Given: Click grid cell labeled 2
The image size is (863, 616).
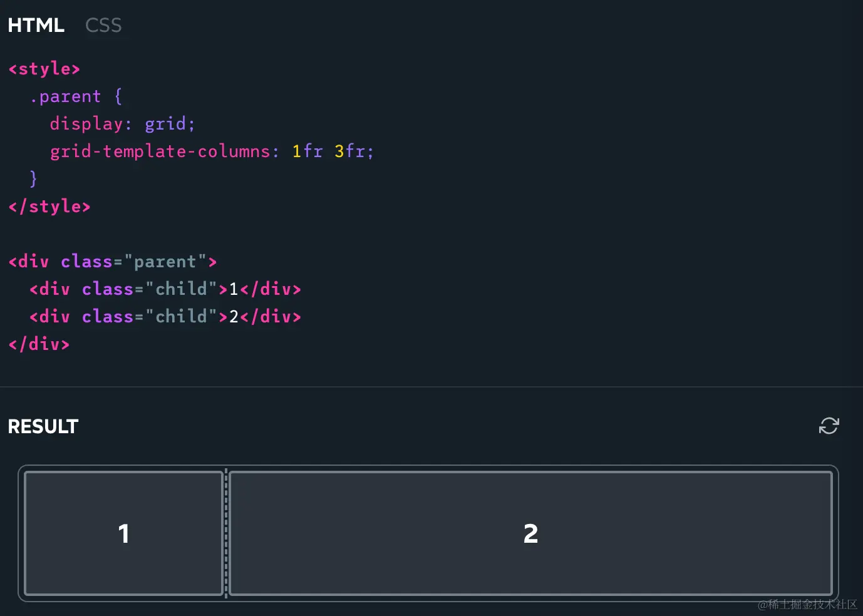Looking at the screenshot, I should (x=530, y=533).
